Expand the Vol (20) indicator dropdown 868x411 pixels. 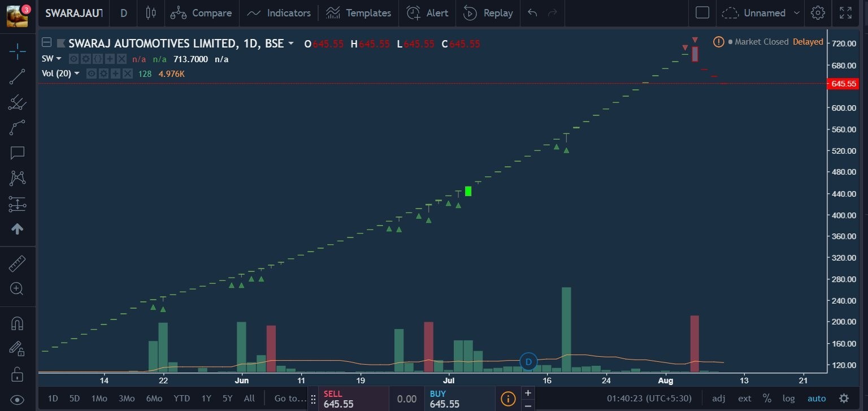point(76,73)
